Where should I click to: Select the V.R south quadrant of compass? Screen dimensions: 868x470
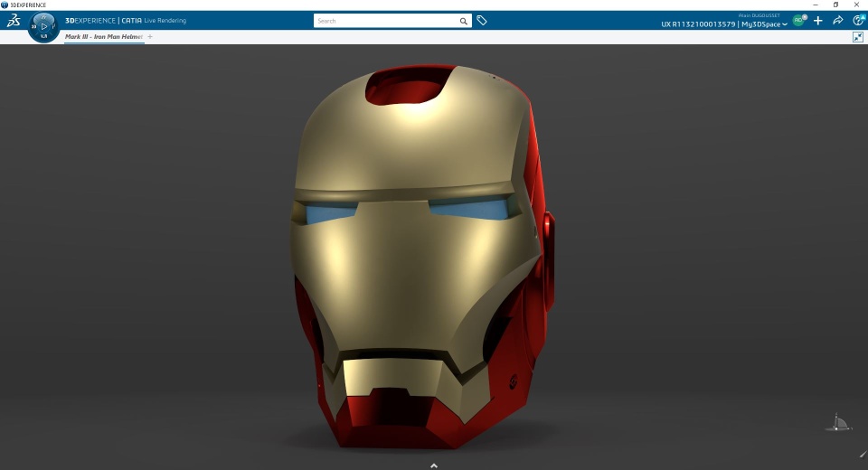43,36
